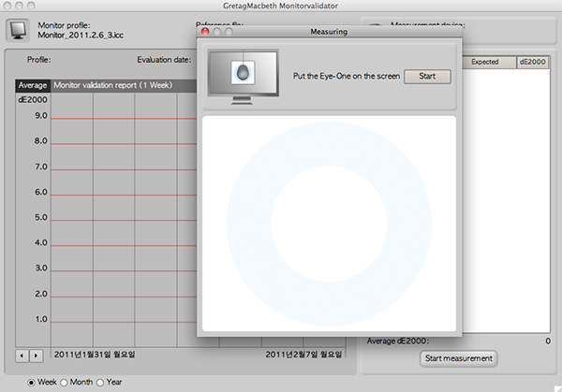Click the previous period arrow
The height and width of the screenshot is (392, 562).
point(23,356)
